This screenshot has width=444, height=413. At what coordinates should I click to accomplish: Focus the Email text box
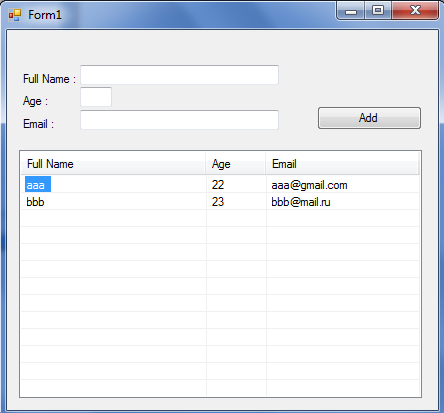(x=179, y=120)
